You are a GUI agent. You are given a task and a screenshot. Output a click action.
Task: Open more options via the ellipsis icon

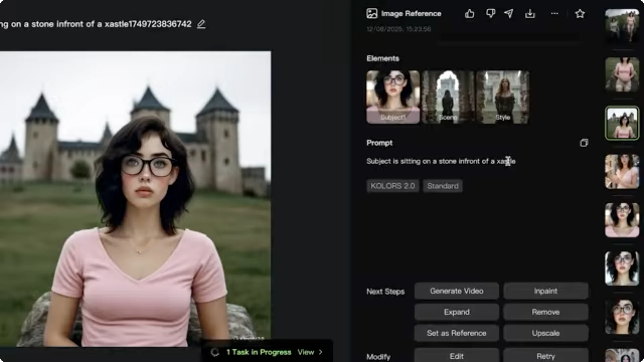pyautogui.click(x=554, y=14)
